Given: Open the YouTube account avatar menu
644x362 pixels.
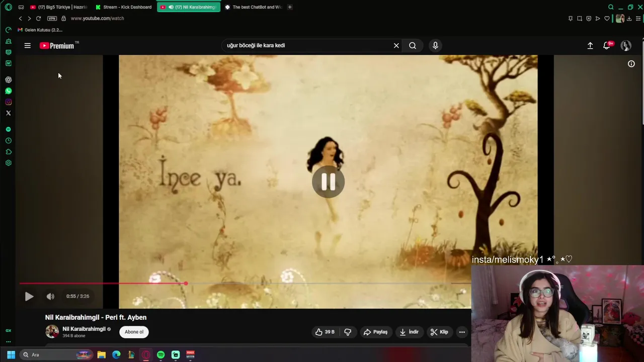Looking at the screenshot, I should 626,45.
